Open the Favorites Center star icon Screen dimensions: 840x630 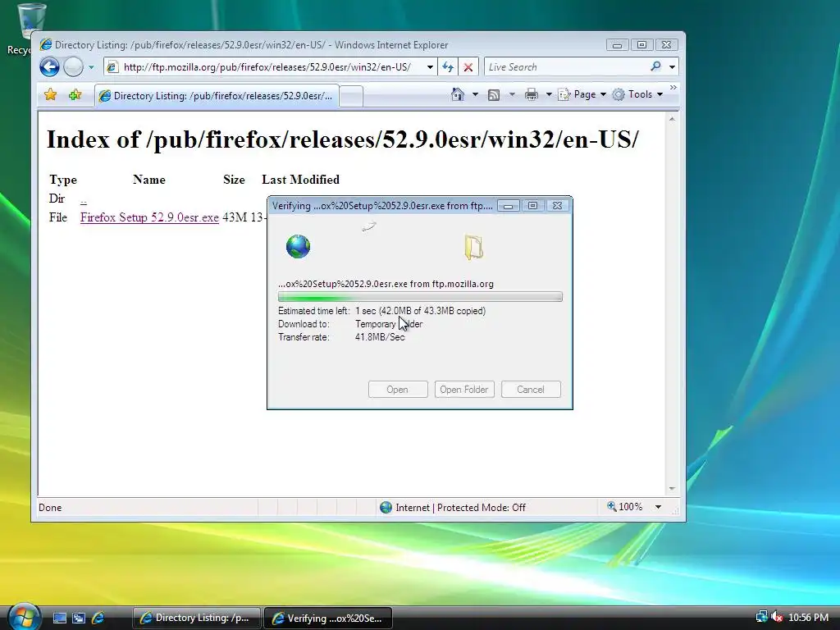50,95
